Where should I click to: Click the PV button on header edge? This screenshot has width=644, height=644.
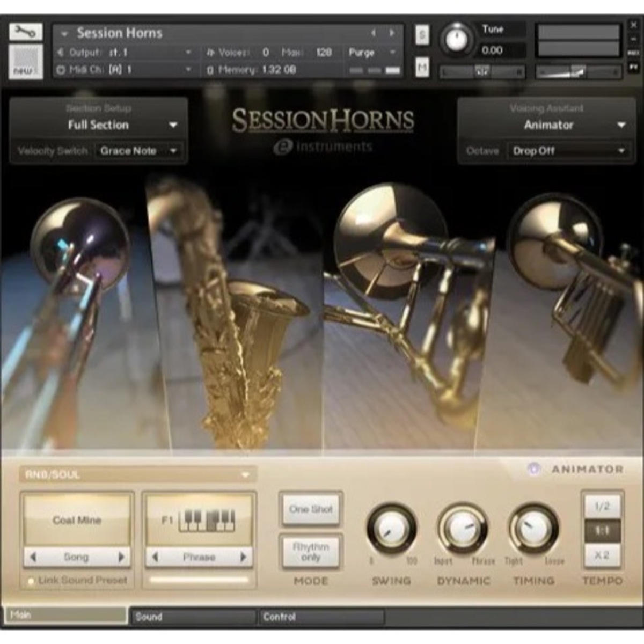click(633, 68)
